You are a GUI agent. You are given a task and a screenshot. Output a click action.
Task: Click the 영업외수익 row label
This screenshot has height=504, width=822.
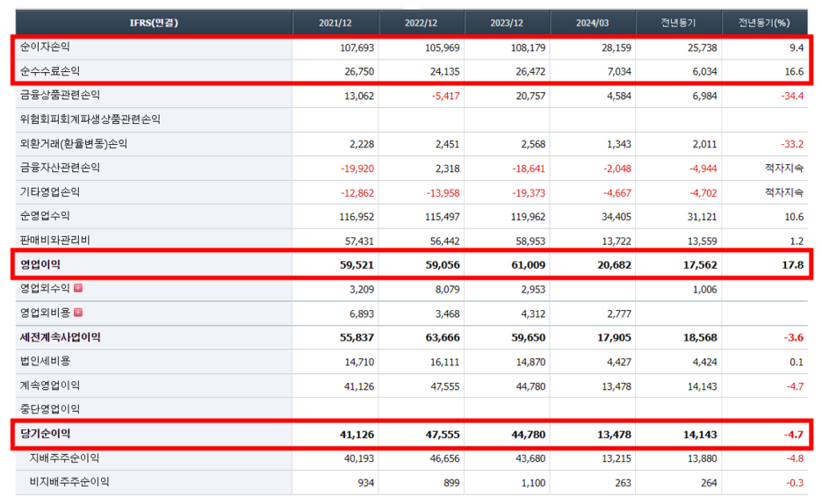point(45,289)
